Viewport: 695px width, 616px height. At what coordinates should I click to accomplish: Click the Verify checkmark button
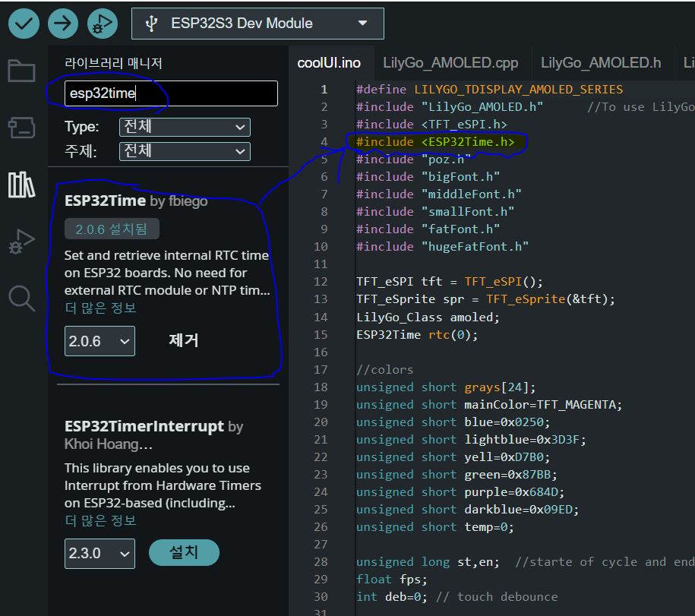(x=24, y=24)
